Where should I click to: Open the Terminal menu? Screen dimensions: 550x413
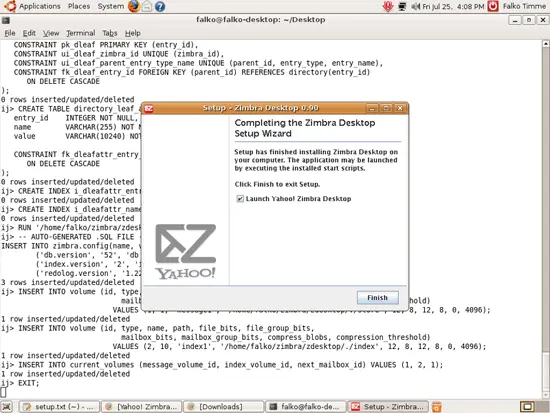pos(81,33)
